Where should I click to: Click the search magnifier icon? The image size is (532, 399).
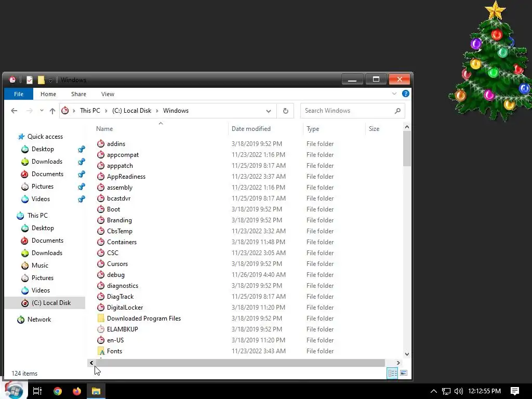397,111
